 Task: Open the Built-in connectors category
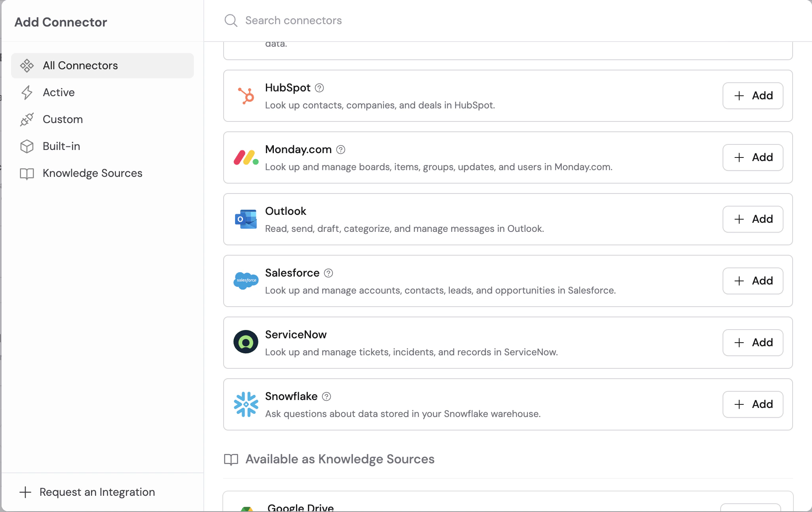point(102,146)
